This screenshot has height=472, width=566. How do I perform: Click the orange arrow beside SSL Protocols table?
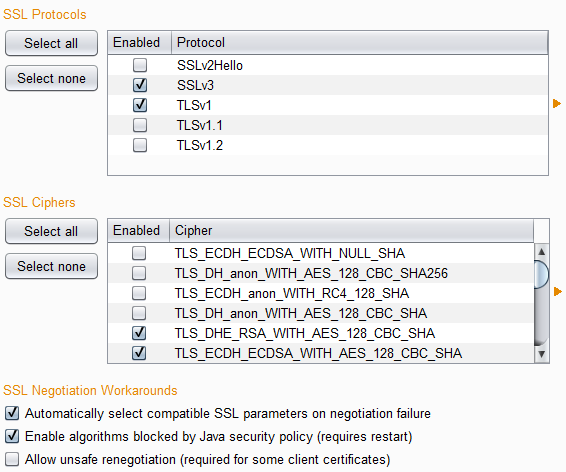pos(557,104)
